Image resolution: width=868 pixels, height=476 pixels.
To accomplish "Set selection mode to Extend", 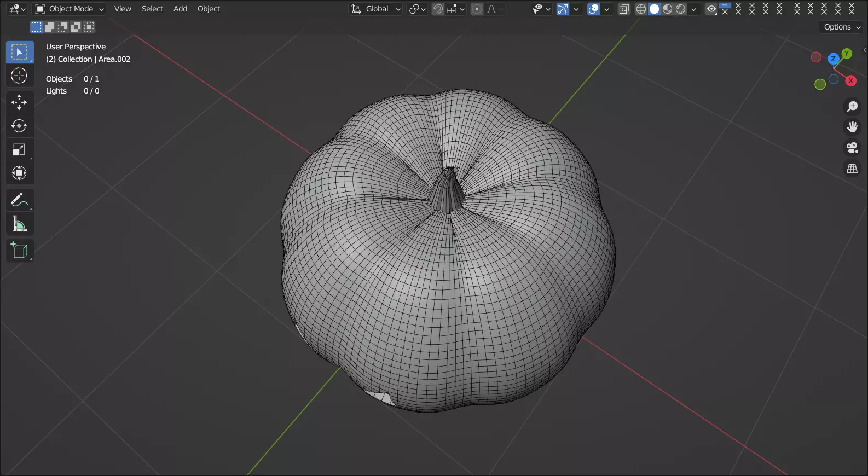I will pyautogui.click(x=50, y=27).
